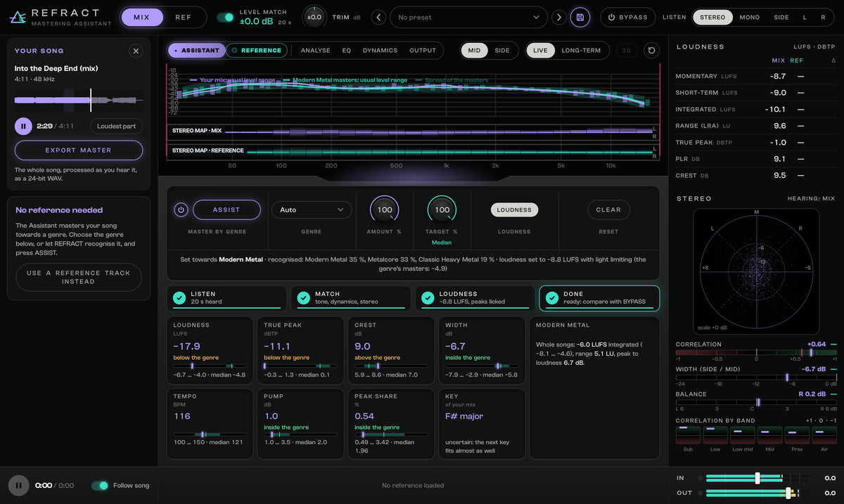Show the SIDE spectrum view
Image resolution: width=844 pixels, height=504 pixels.
(502, 51)
